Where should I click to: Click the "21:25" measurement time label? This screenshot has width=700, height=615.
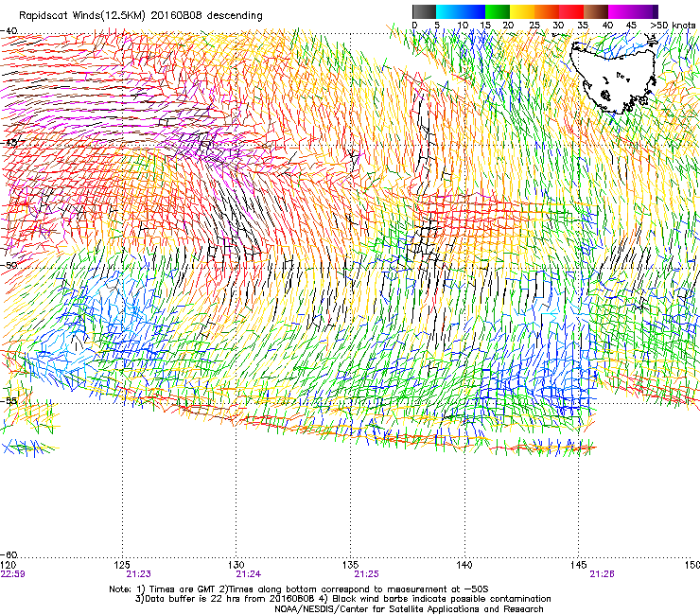click(366, 574)
